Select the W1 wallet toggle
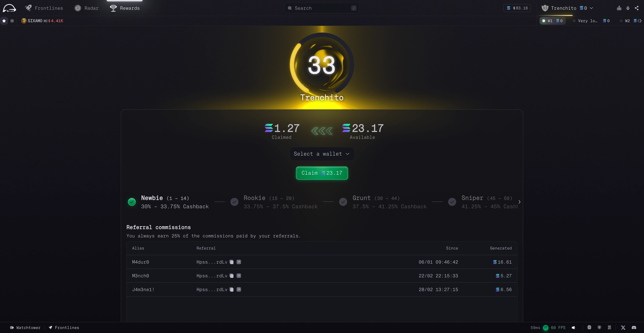This screenshot has width=644, height=333. (x=552, y=21)
